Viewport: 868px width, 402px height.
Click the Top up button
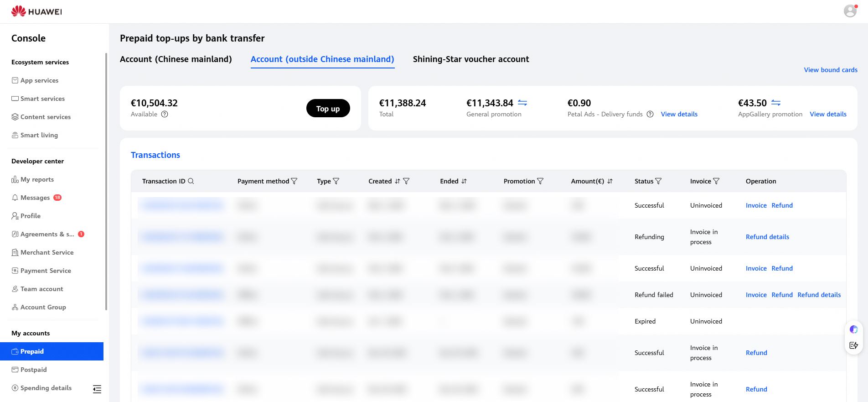328,109
